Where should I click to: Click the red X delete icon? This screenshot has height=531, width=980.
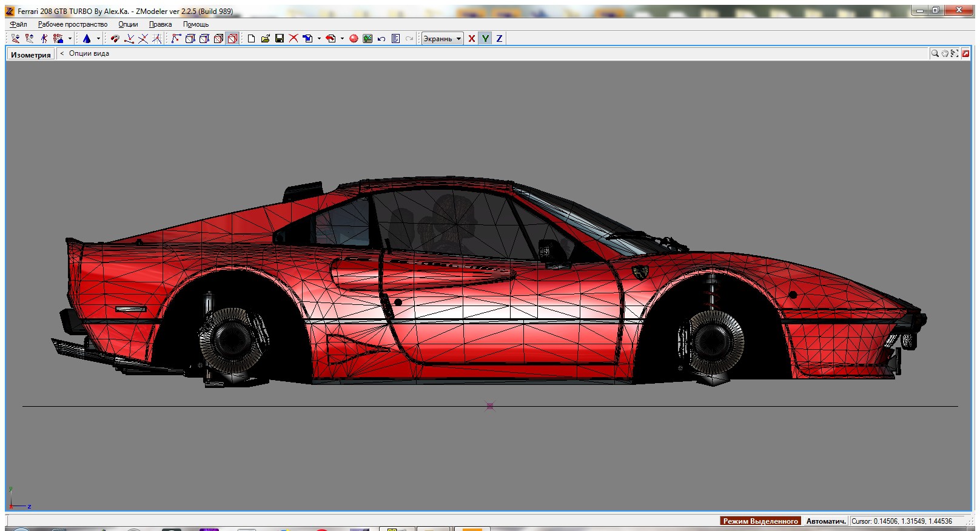click(294, 38)
